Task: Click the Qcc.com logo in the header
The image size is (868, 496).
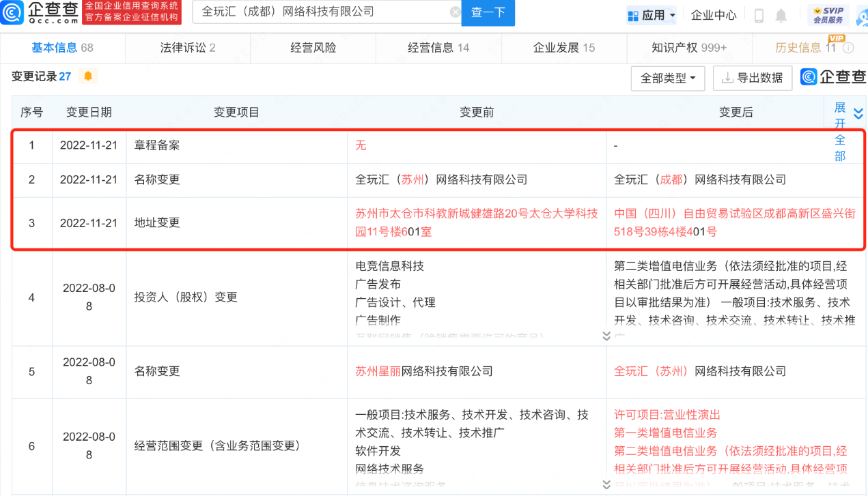Action: (41, 12)
